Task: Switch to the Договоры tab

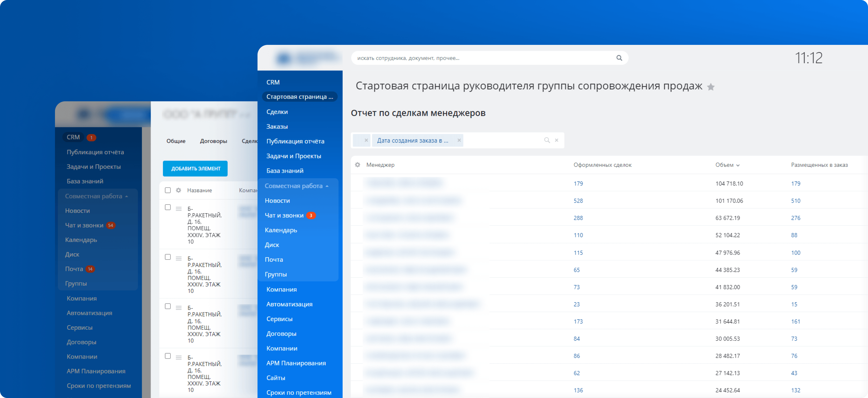Action: [x=213, y=141]
